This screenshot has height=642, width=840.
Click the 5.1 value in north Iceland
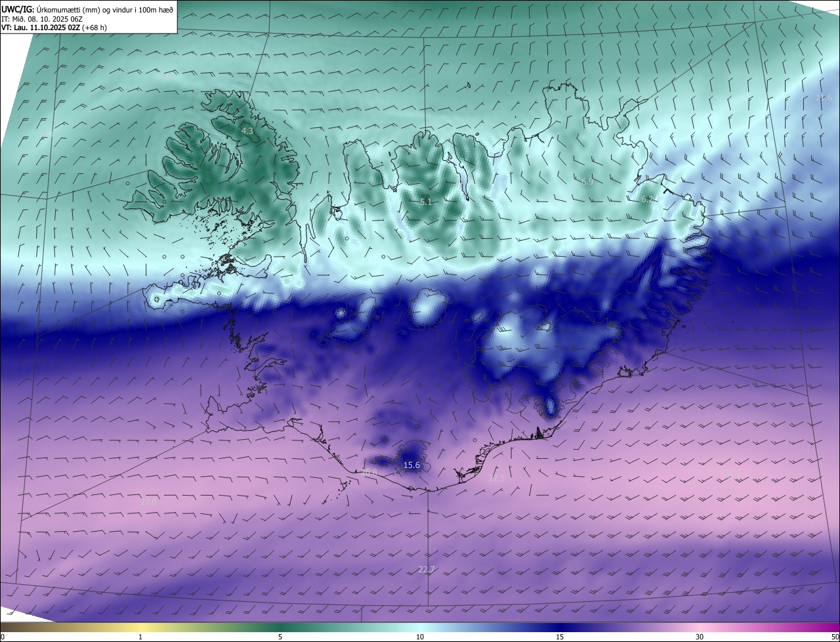(426, 202)
